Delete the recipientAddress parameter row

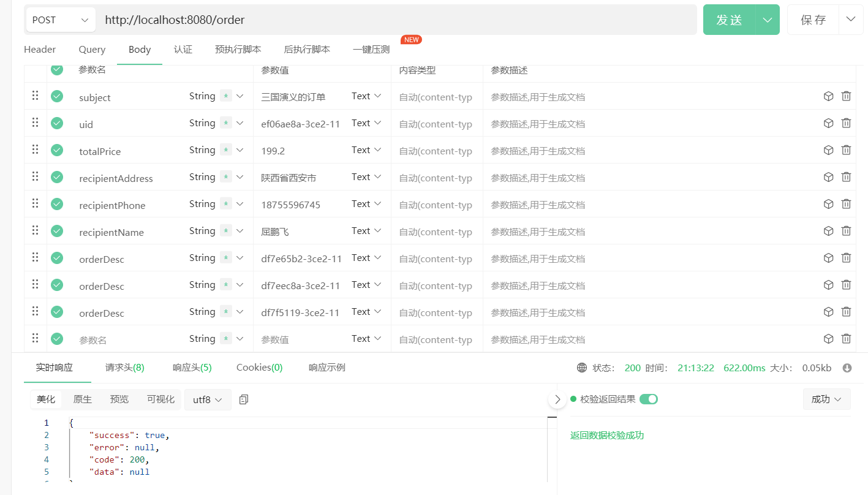(x=846, y=177)
